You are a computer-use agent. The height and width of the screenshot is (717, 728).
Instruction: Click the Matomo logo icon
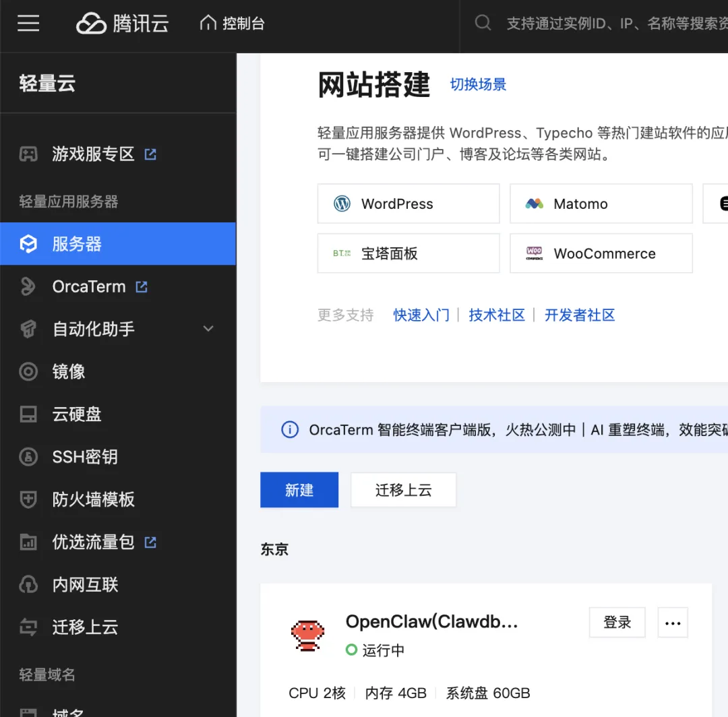[x=535, y=204]
